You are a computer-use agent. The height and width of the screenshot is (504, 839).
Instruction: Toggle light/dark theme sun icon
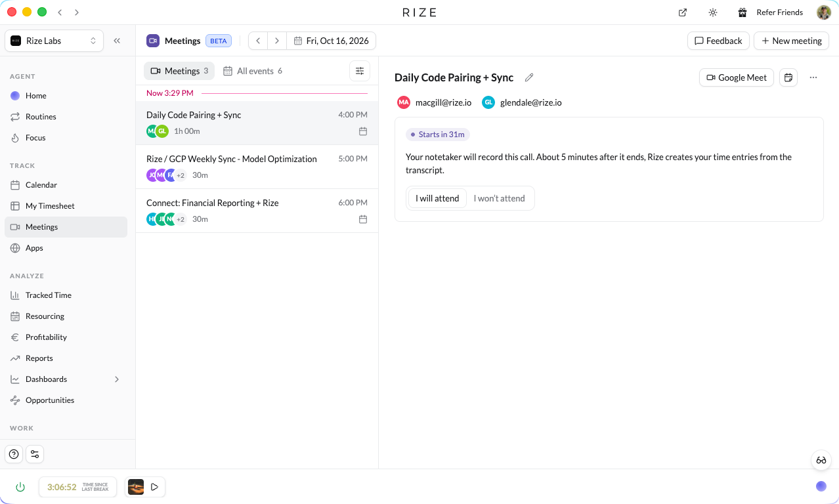713,12
